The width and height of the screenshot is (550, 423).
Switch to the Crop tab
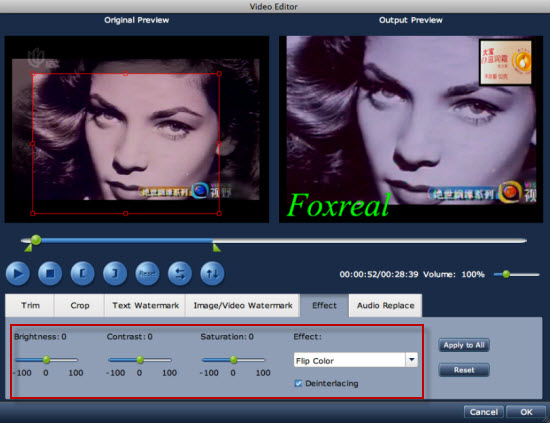coord(80,306)
